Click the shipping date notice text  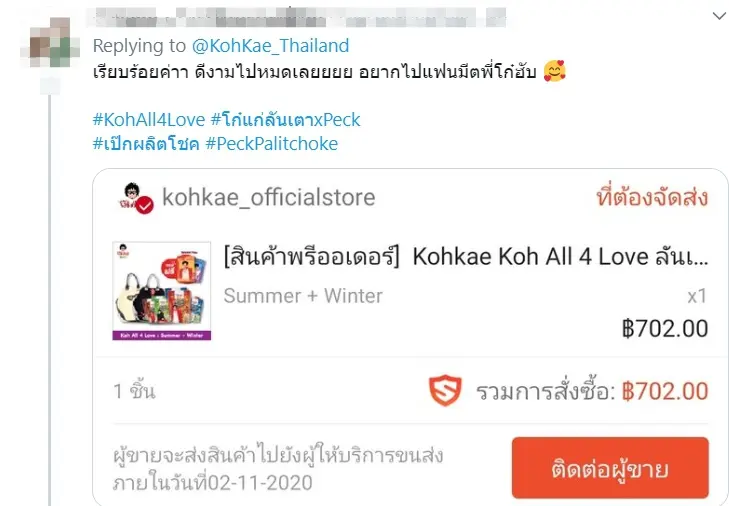(278, 469)
